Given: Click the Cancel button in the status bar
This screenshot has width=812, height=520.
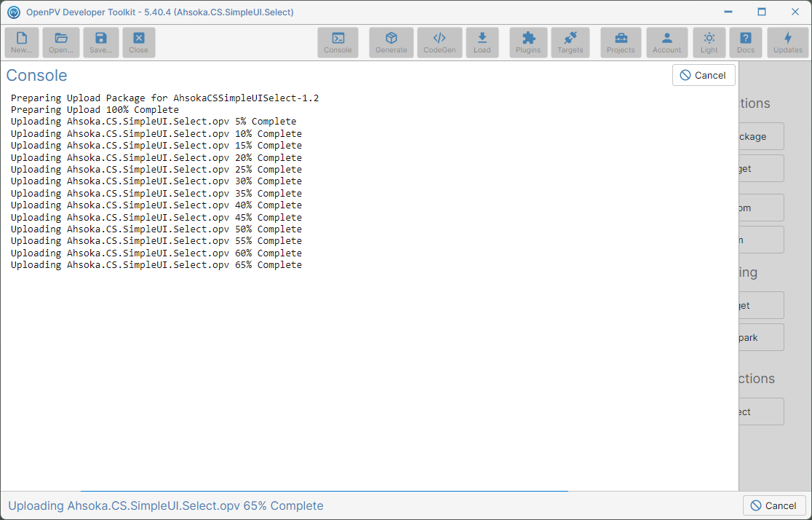Looking at the screenshot, I should 774,505.
